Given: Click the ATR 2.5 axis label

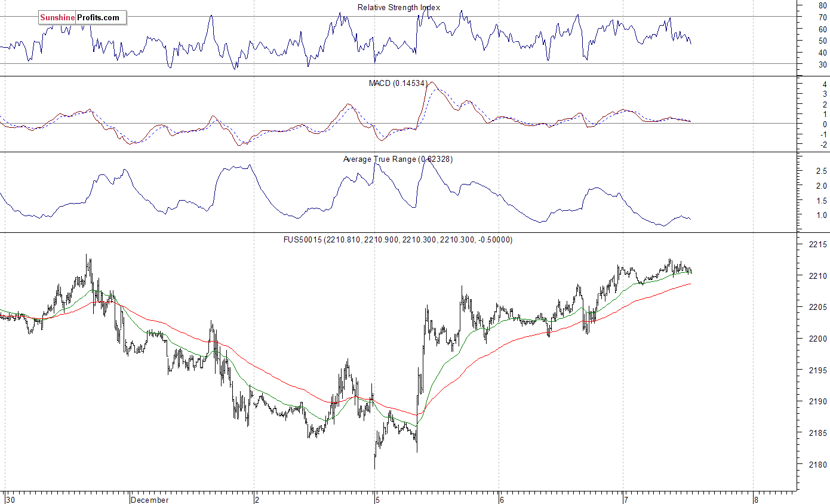Looking at the screenshot, I should point(822,171).
